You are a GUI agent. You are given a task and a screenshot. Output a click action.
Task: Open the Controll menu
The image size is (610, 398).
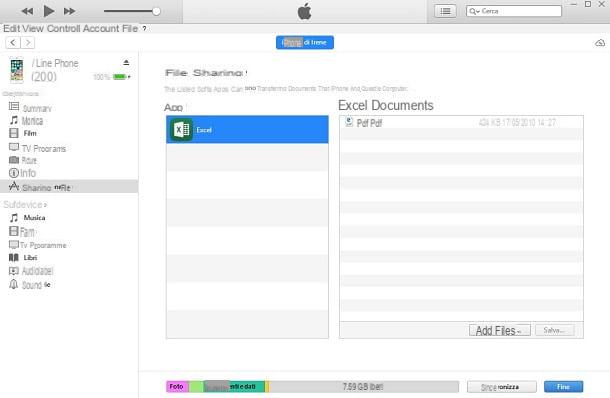[x=63, y=28]
